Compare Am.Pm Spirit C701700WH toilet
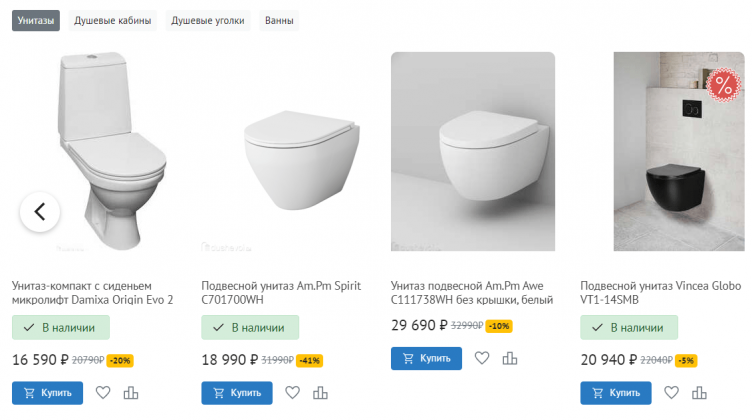Image resolution: width=752 pixels, height=420 pixels. pos(321,393)
